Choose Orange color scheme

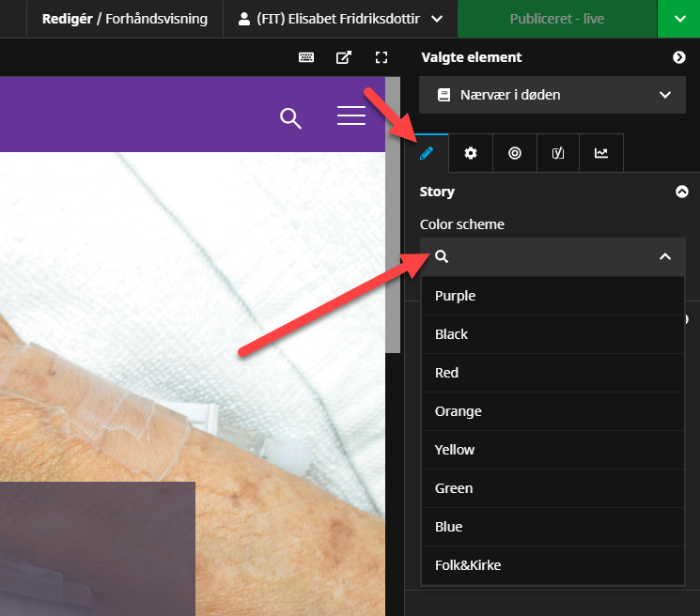[552, 411]
